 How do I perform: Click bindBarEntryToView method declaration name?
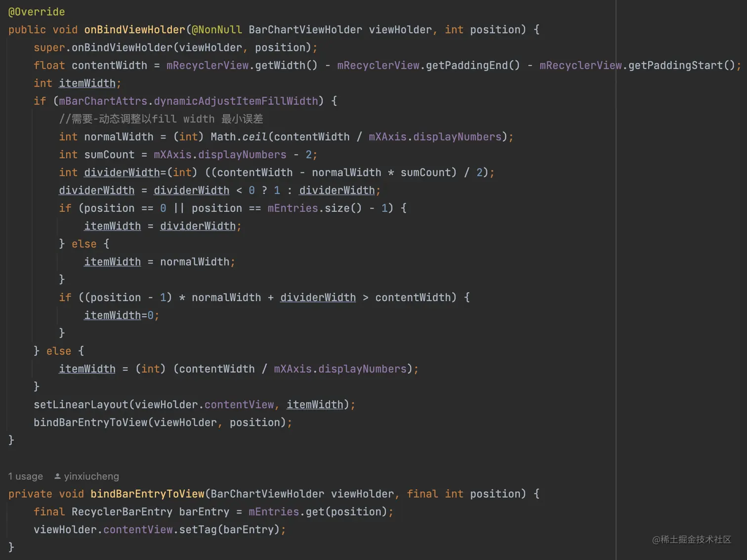147,494
